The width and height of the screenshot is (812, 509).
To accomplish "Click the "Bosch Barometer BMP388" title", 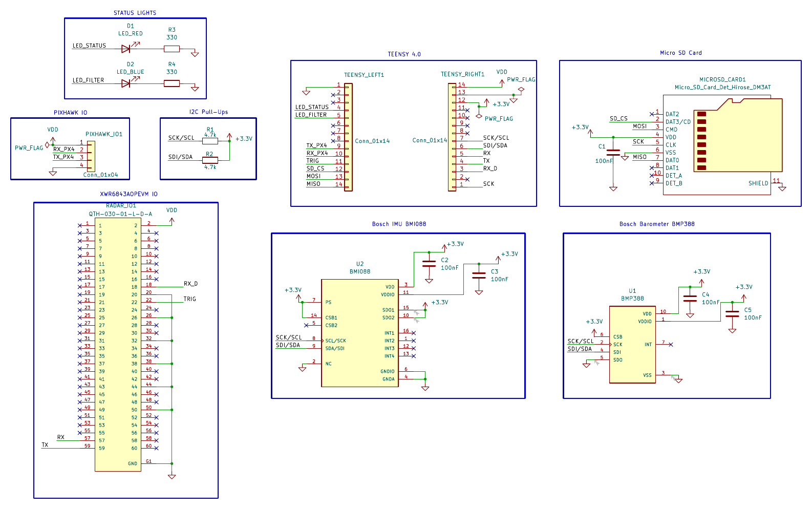I will (x=657, y=224).
